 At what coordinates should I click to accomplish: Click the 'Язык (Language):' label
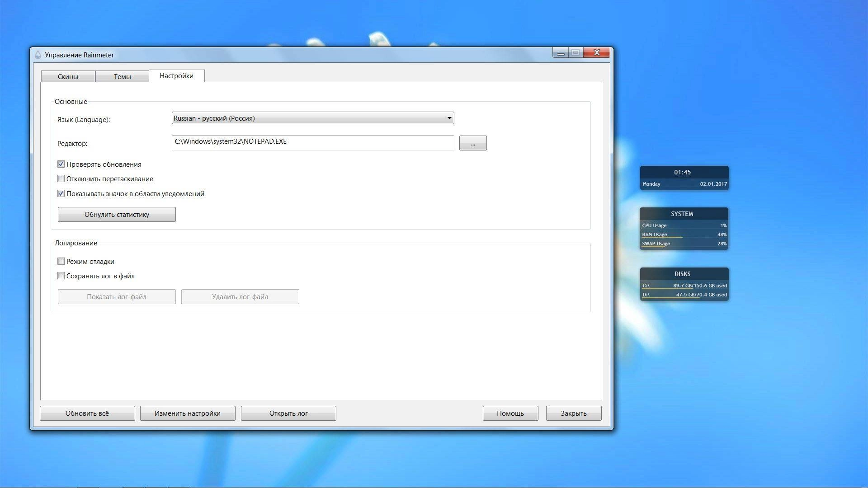[x=84, y=120]
